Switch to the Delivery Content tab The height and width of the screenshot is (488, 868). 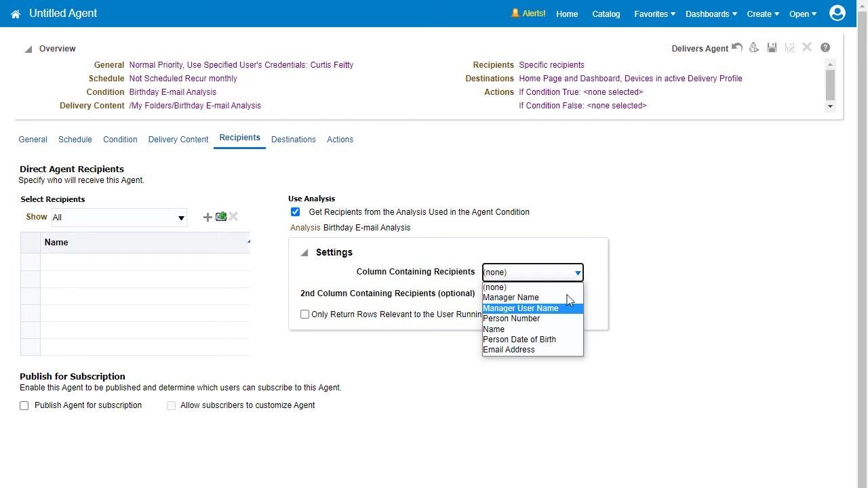[178, 140]
